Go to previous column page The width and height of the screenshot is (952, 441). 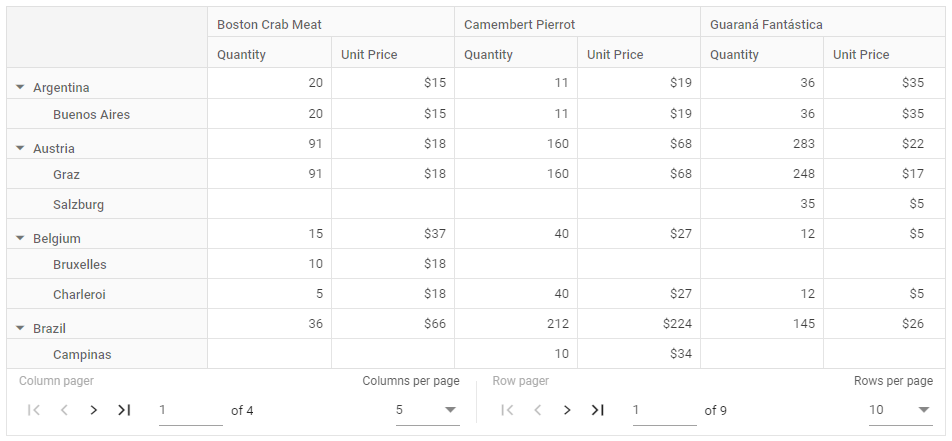(64, 410)
